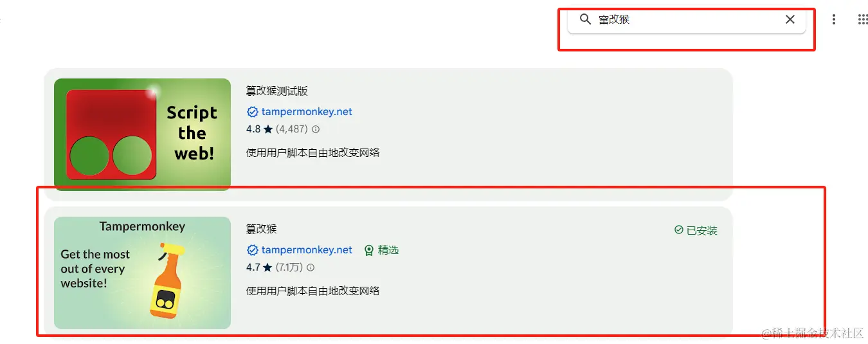Click the Tampermonkey spray bottle thumbnail
The width and height of the screenshot is (868, 344).
coord(142,273)
